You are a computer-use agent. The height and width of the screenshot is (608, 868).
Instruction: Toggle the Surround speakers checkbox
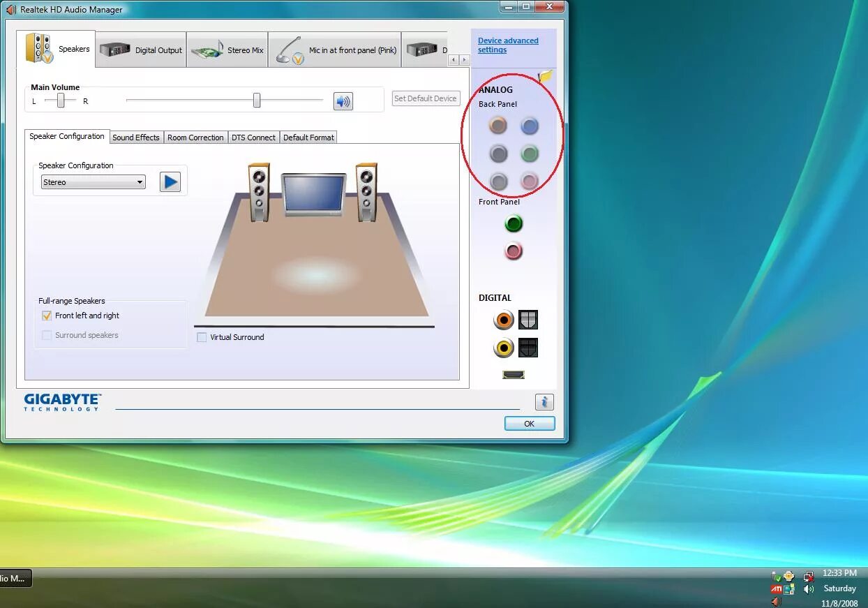tap(47, 335)
